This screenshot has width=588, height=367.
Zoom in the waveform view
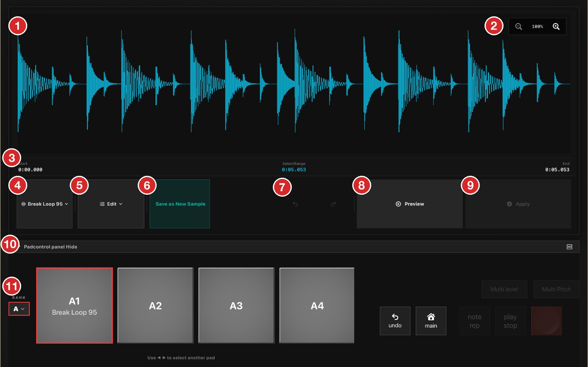click(556, 26)
